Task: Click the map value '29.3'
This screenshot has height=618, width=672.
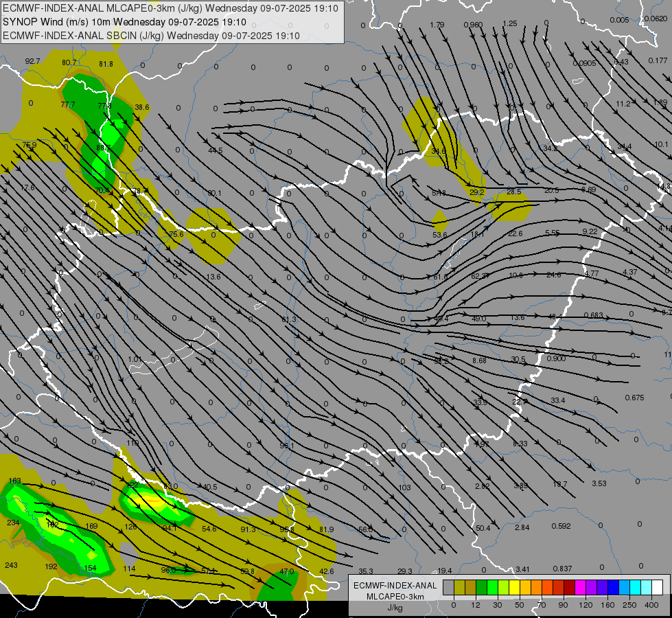Action: (405, 571)
